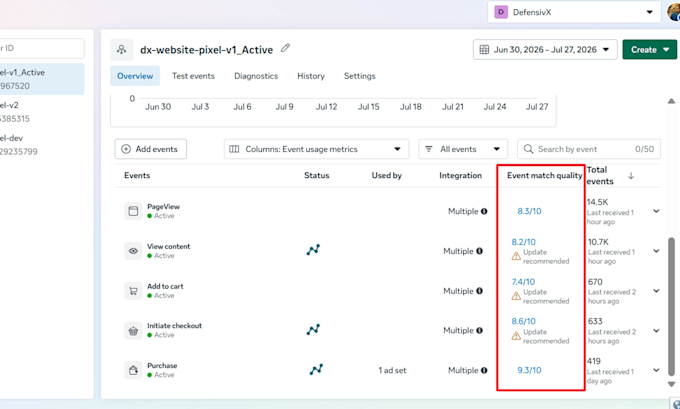Expand the Add to cart row chevron
The width and height of the screenshot is (680, 409).
point(656,291)
